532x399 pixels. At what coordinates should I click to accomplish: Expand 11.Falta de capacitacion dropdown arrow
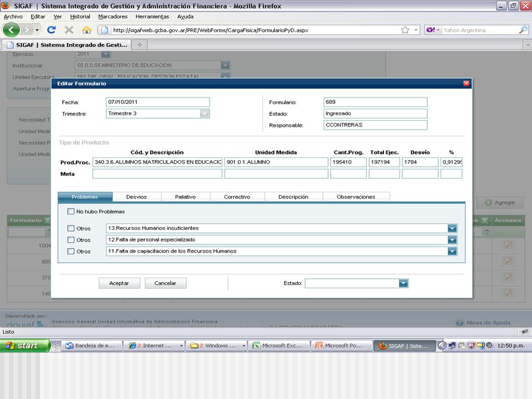coord(452,252)
